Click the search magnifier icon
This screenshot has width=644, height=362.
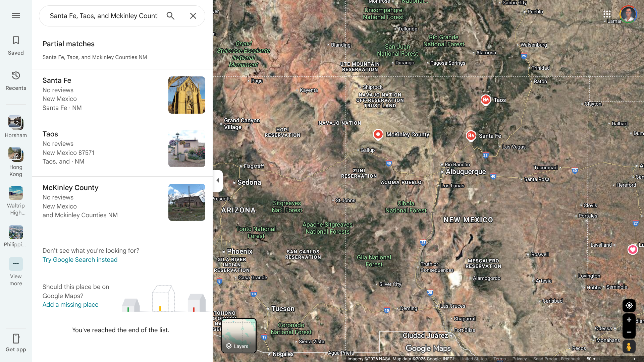[x=170, y=16]
